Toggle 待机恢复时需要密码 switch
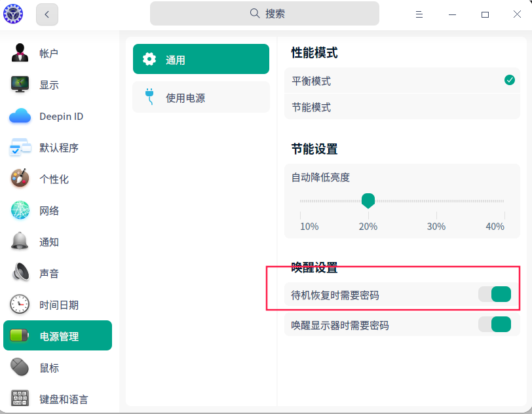This screenshot has width=532, height=414. point(494,295)
